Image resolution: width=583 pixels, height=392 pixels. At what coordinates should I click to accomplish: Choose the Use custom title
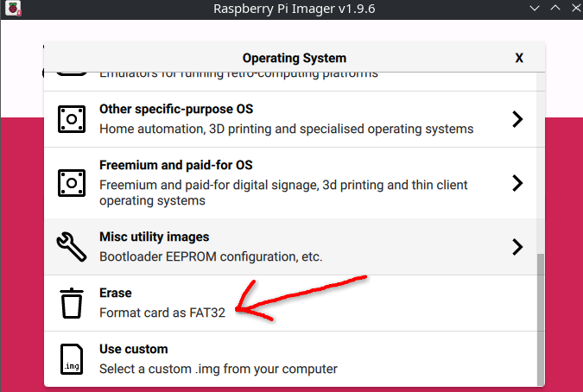point(134,349)
